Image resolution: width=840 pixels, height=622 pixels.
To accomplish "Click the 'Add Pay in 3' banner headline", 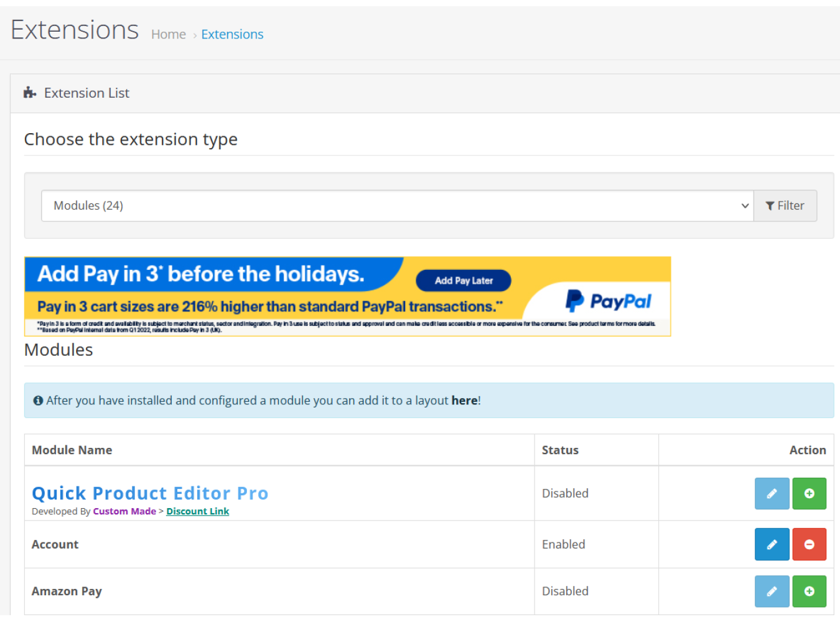I will tap(200, 274).
